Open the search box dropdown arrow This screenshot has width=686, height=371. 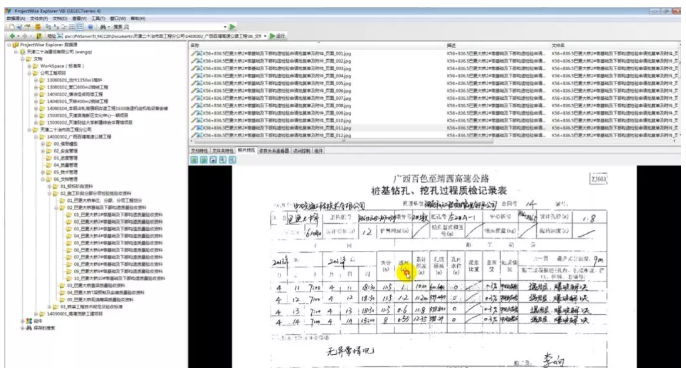(x=225, y=27)
